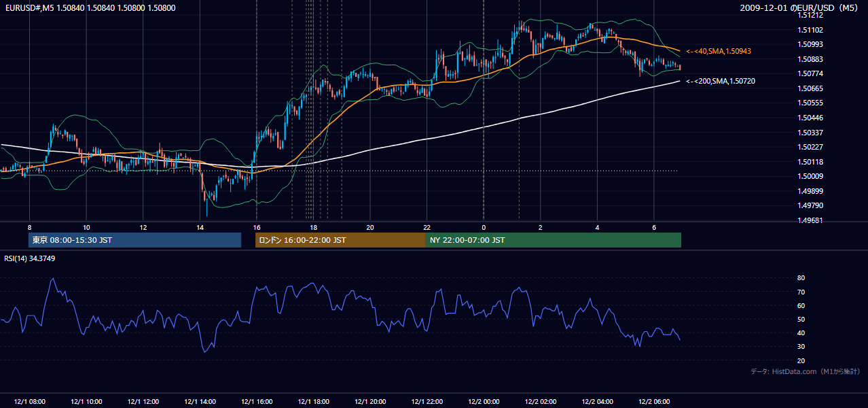Screen dimensions: 868x408
Task: Click the RSI scale value 50
Action: pyautogui.click(x=801, y=319)
